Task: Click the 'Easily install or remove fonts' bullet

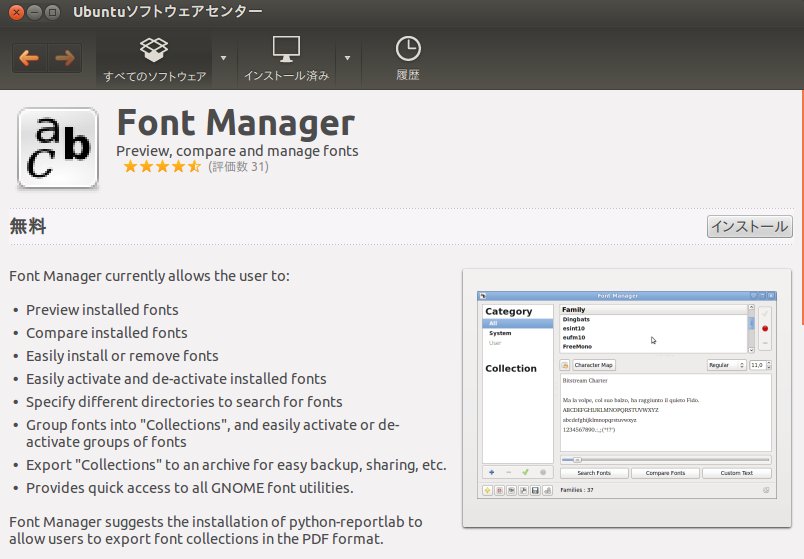Action: (x=122, y=356)
